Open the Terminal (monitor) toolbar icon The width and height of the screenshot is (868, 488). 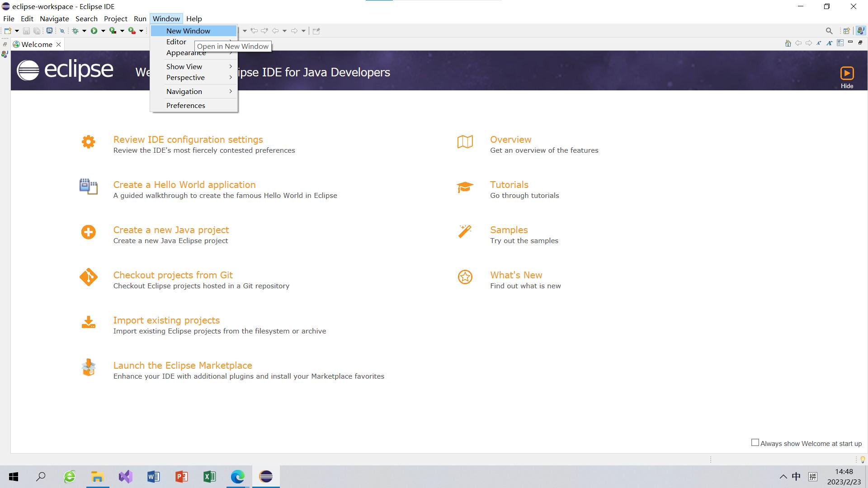click(49, 31)
